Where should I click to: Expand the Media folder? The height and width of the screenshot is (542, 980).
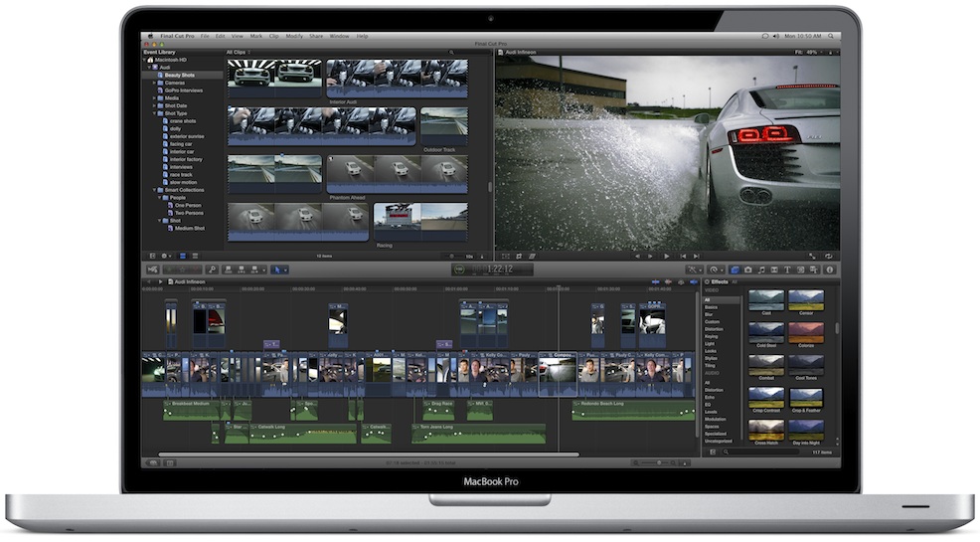pos(154,98)
